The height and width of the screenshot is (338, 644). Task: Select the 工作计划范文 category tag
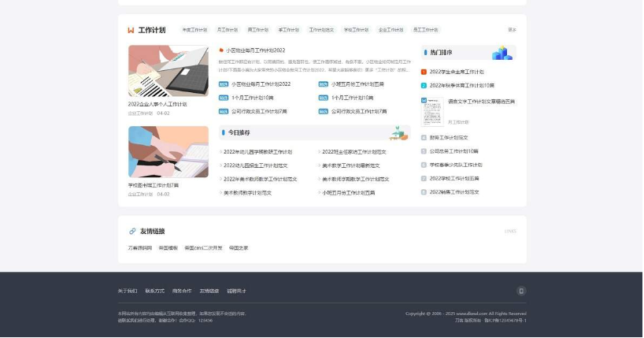(x=321, y=30)
